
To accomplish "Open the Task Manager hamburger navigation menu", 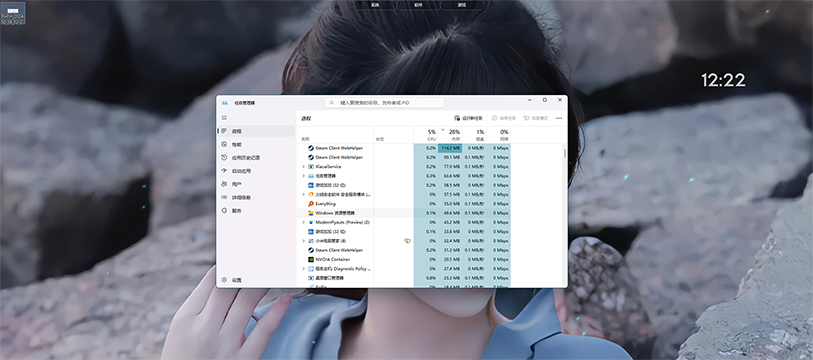I will 224,118.
